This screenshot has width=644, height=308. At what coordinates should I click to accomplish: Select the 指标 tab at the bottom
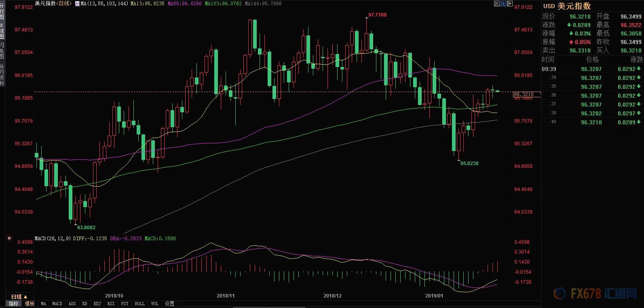tap(13, 304)
